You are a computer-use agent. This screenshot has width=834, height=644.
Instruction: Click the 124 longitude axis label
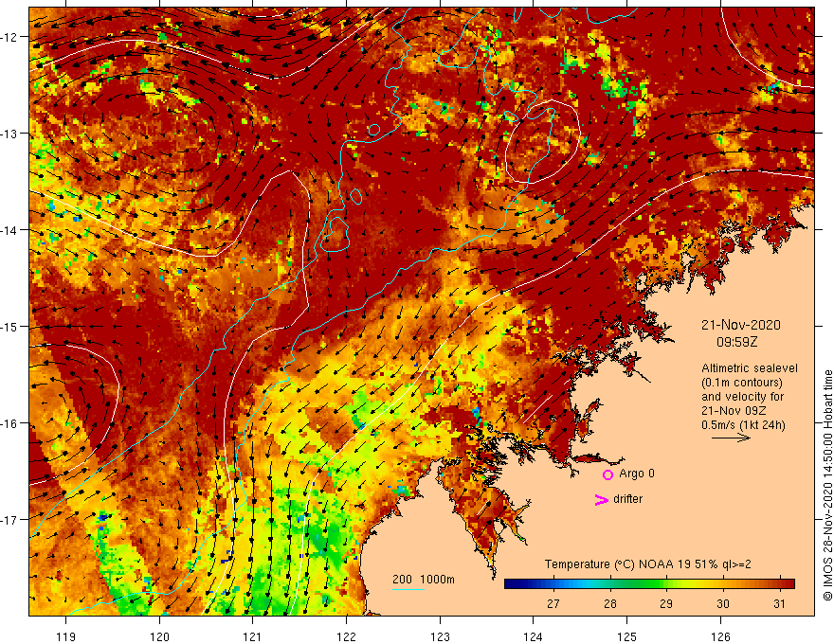tap(534, 636)
